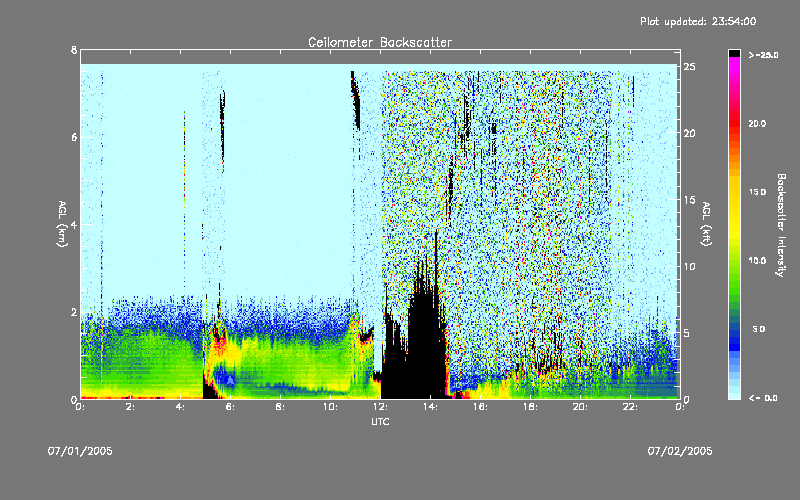The width and height of the screenshot is (800, 500).
Task: Click the "4:" hour label on the time axis
Action: coord(180,407)
